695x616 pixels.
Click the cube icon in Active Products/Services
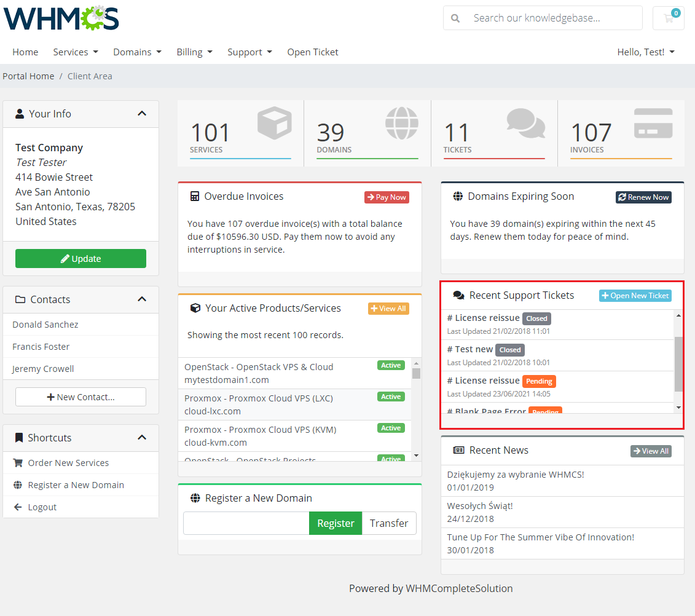pyautogui.click(x=195, y=308)
